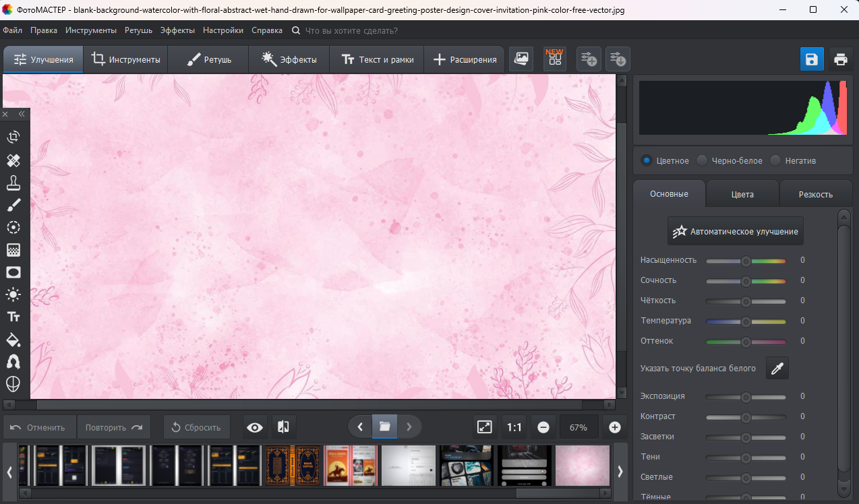Zoom out with the minus button

point(543,427)
